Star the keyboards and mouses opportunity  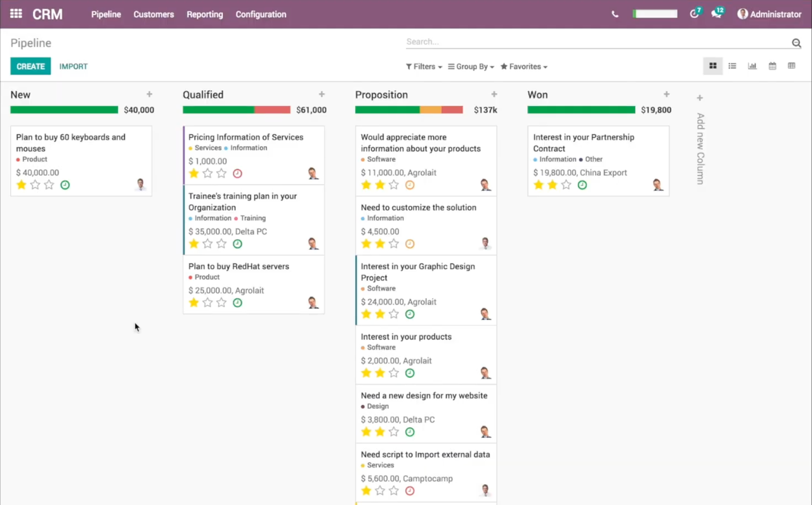(x=21, y=185)
